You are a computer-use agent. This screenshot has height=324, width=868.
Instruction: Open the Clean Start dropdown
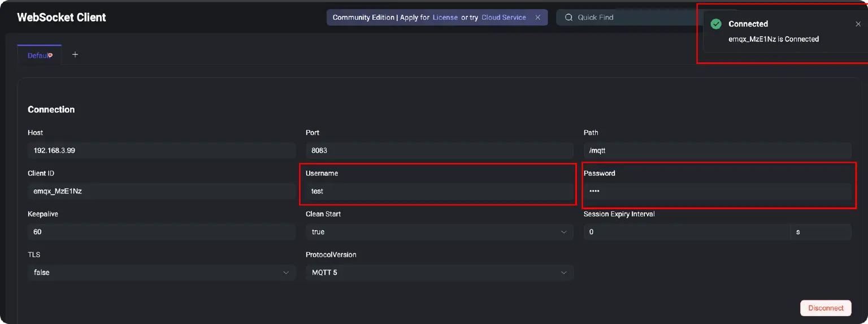click(x=439, y=232)
